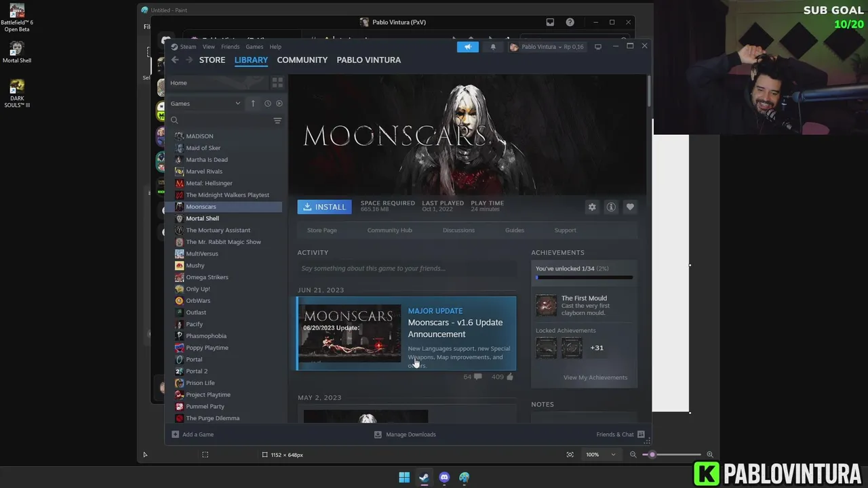Screen dimensions: 868x488
Task: Toggle the recent activity clock filter
Action: [x=267, y=104]
